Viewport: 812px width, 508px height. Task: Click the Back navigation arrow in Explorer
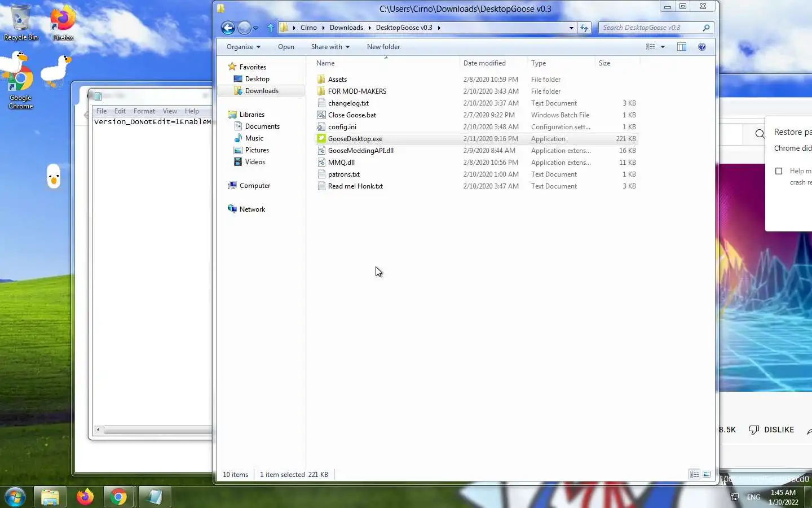228,28
